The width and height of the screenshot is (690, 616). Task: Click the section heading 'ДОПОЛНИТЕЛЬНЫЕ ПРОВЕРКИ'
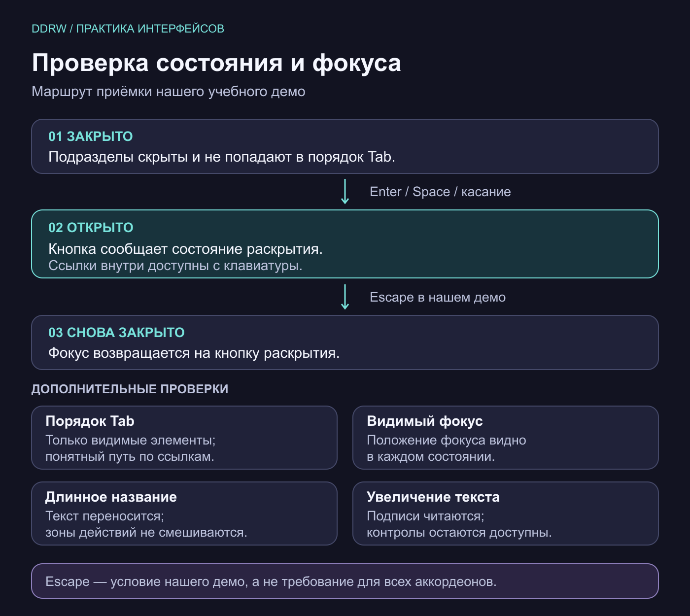[130, 389]
